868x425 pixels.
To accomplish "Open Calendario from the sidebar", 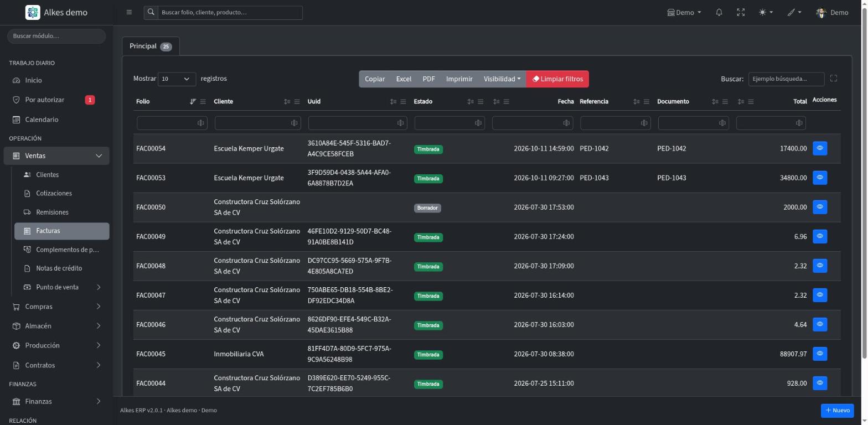I will click(x=56, y=120).
